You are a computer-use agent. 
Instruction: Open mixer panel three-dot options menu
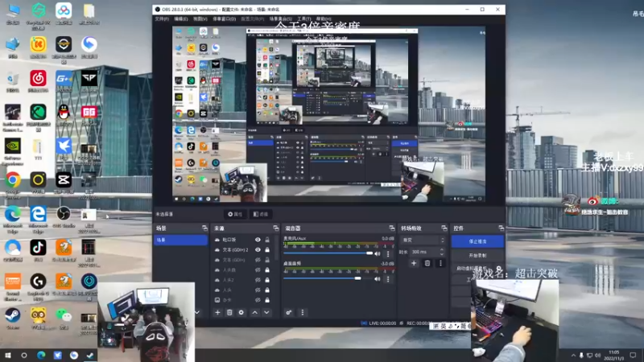303,312
